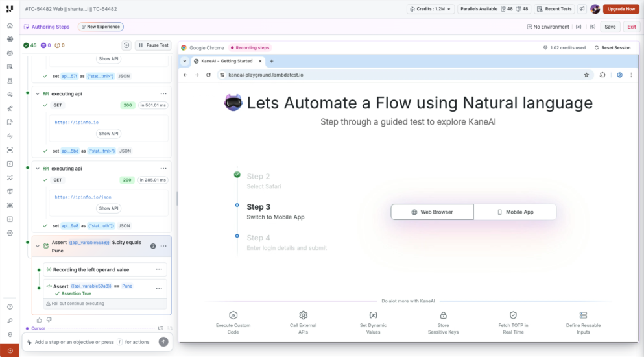Click the Exit button
This screenshot has width=644, height=357.
631,27
